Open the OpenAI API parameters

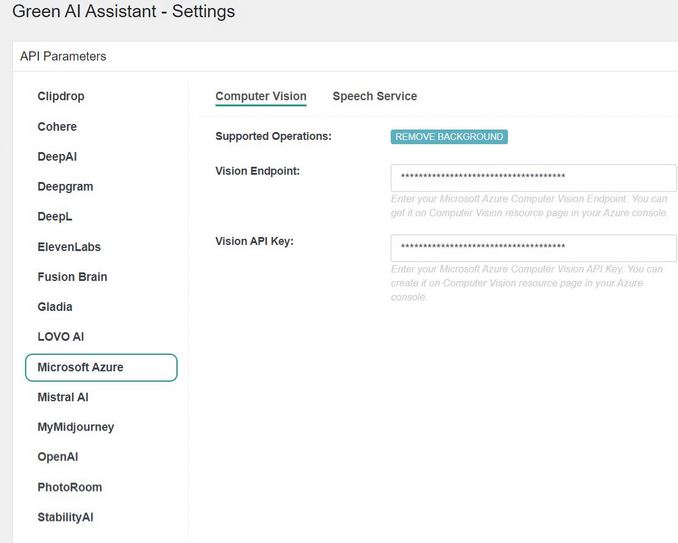tap(58, 457)
